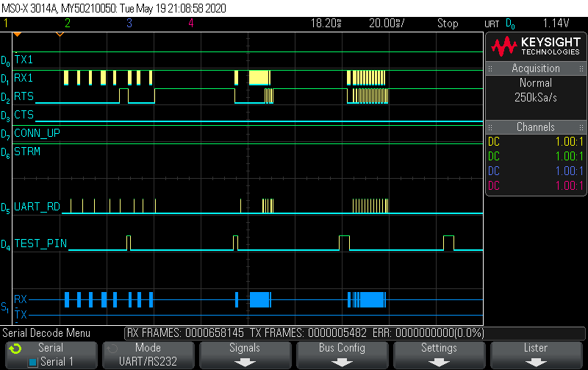Click the TX serial decode row label
This screenshot has height=370, width=588.
[21, 314]
